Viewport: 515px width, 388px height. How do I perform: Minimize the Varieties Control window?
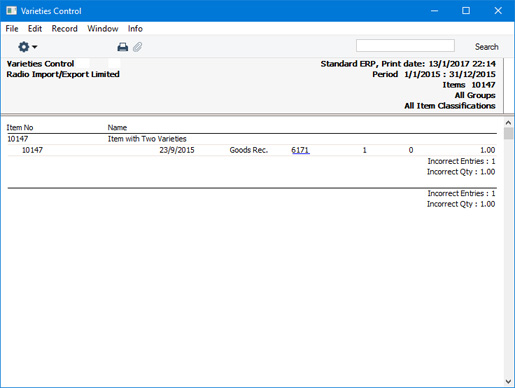pos(434,11)
